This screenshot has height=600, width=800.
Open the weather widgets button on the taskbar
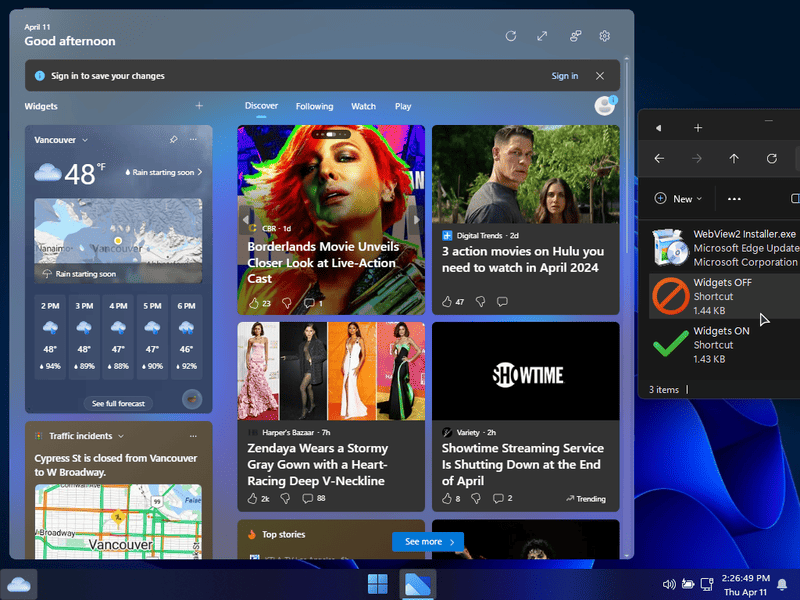(x=19, y=585)
